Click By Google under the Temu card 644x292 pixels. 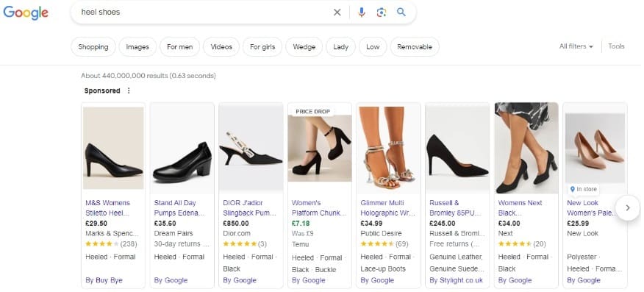click(x=309, y=280)
